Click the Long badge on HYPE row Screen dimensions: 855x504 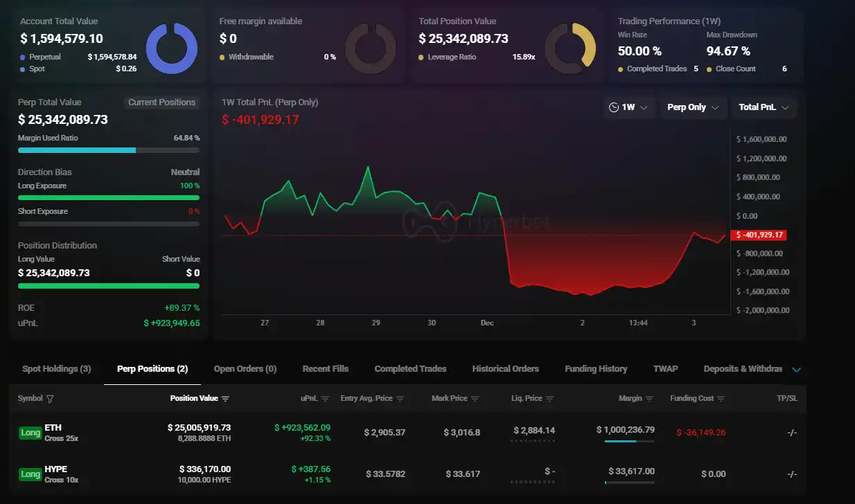[x=30, y=474]
